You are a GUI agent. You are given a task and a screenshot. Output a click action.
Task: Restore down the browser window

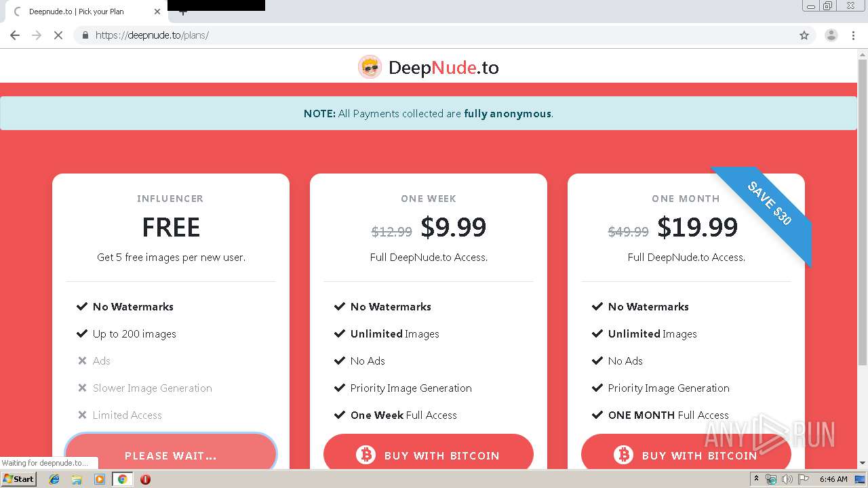(828, 5)
